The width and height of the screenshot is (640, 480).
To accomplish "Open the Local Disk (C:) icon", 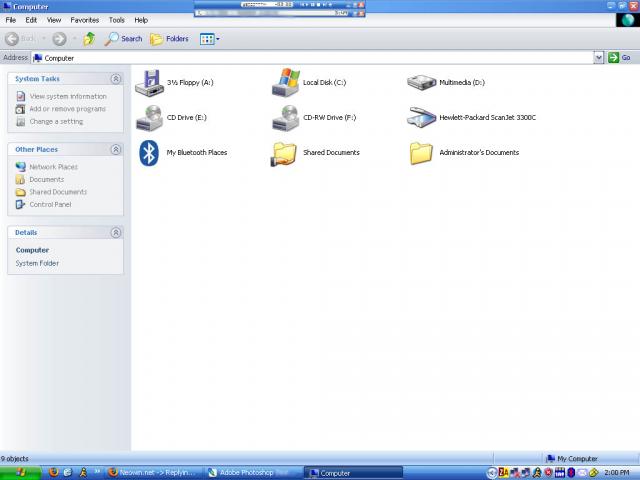I will point(286,82).
